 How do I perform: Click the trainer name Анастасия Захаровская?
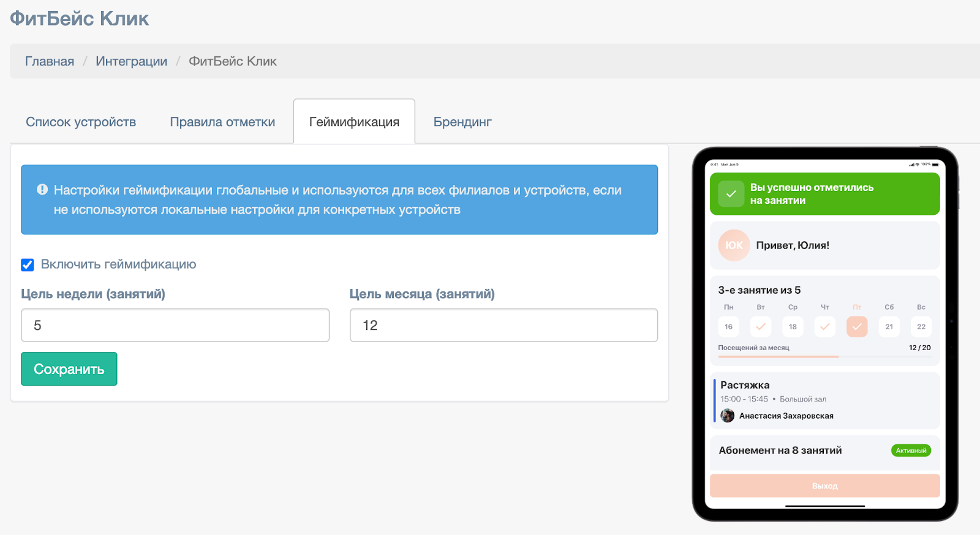[786, 416]
